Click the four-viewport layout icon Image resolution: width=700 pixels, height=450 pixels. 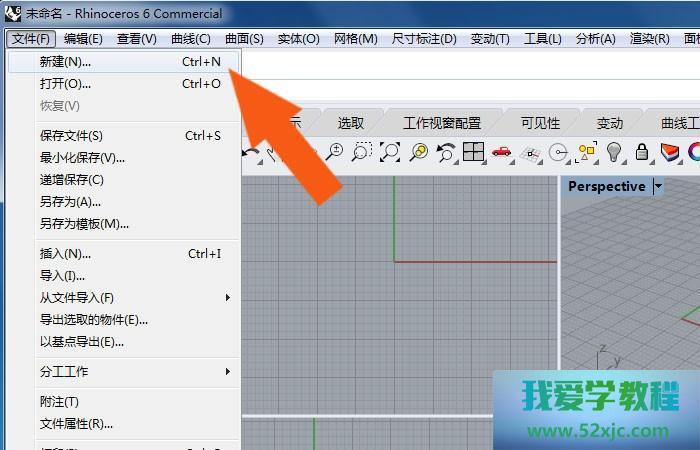pos(473,152)
